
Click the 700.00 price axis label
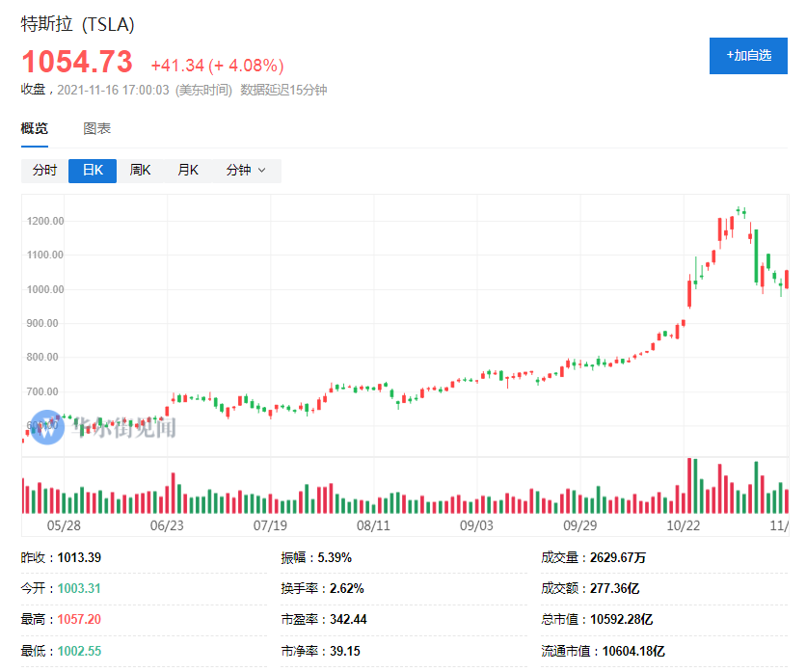(45, 391)
